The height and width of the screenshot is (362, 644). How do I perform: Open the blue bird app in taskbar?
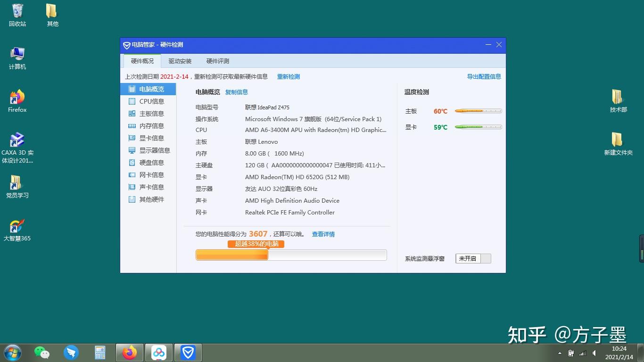[x=71, y=353]
